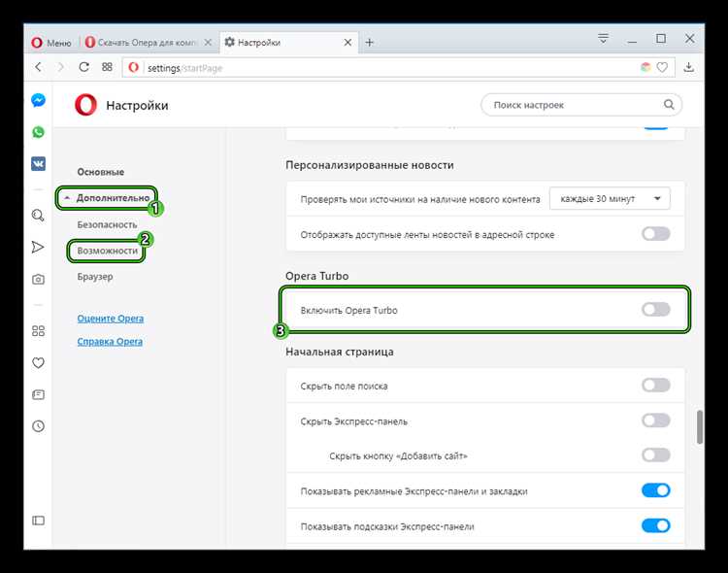Click the 'Поиск настроек' search field
The height and width of the screenshot is (573, 728).
point(573,105)
